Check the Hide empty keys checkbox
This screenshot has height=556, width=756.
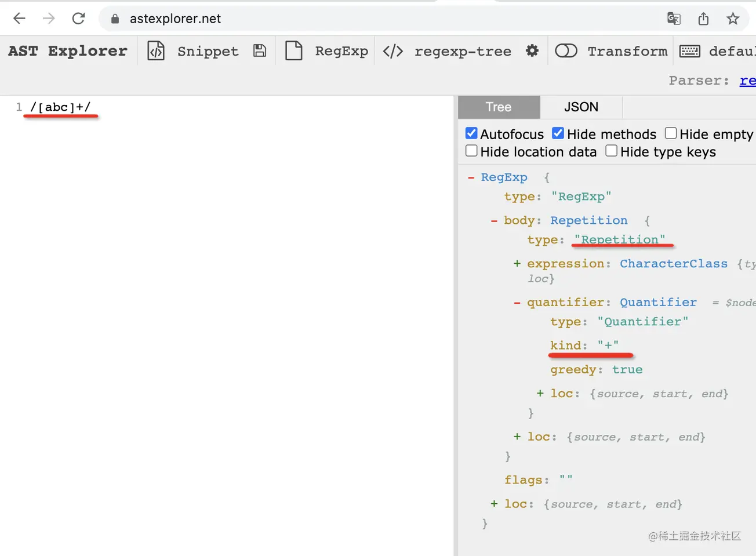pyautogui.click(x=671, y=133)
